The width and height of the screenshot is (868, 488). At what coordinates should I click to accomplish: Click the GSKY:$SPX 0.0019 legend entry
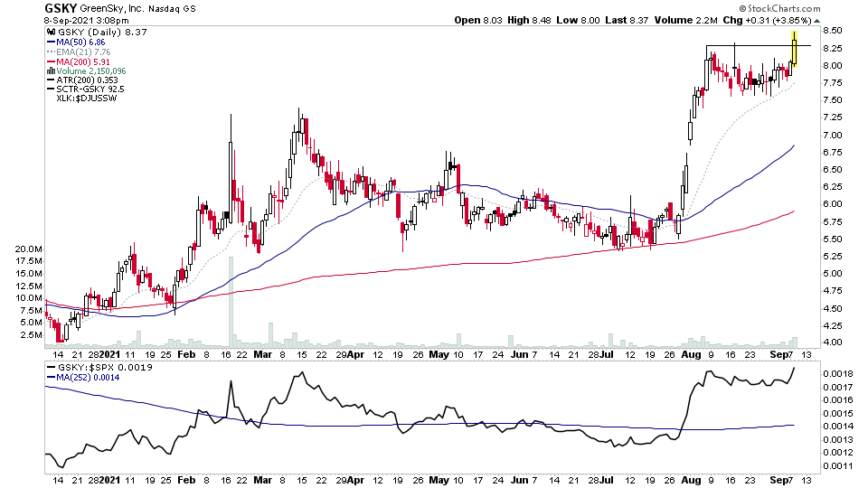coord(105,368)
